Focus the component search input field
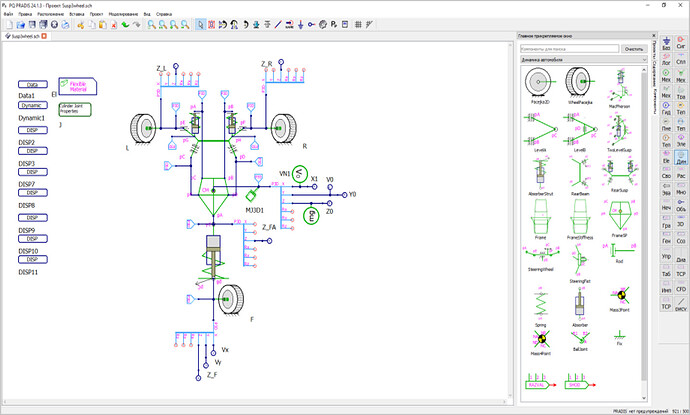690x415 pixels. pyautogui.click(x=569, y=49)
